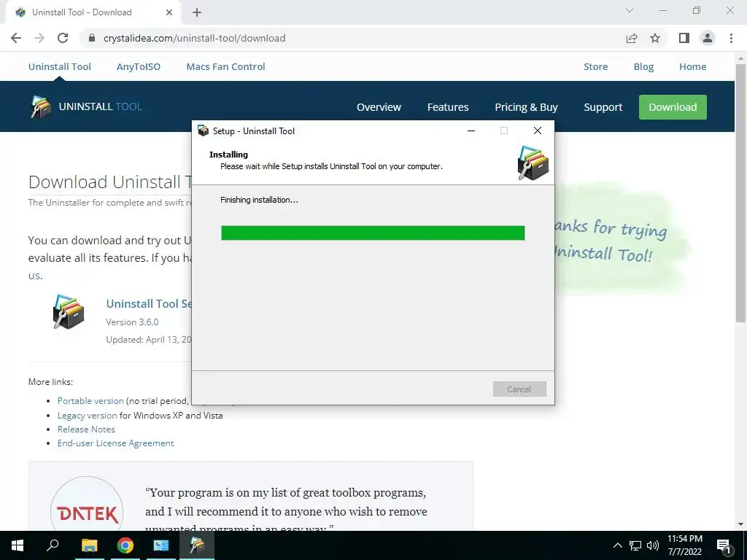
Task: Select Uninstall Tool setup taskbar icon
Action: pyautogui.click(x=197, y=545)
